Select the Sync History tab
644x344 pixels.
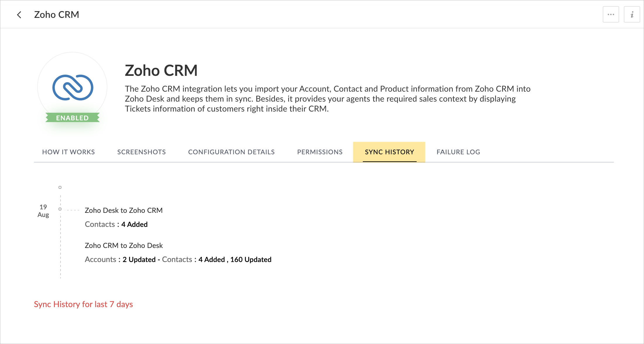(x=389, y=152)
